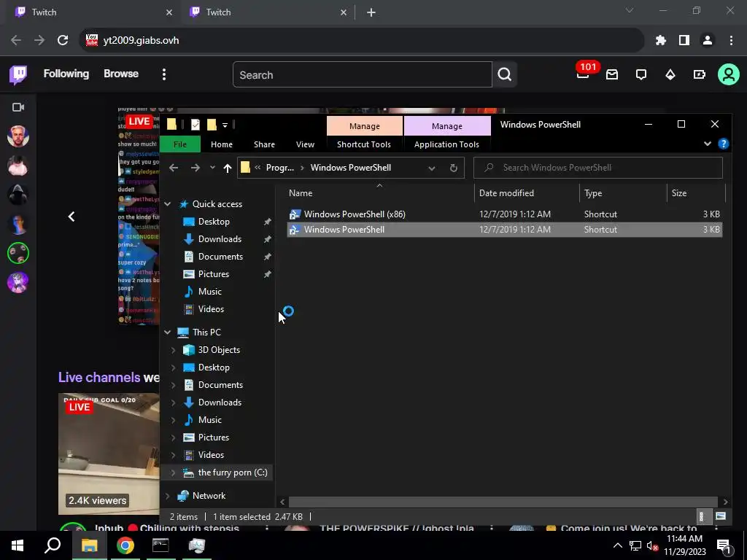Show hidden tray icons chevron
747x560 pixels.
(617, 545)
